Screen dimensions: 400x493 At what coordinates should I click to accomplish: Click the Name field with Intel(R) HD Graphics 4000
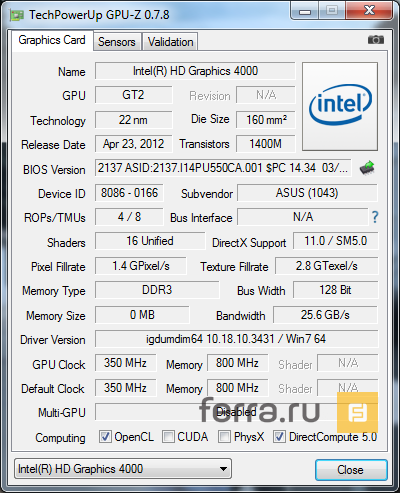coord(195,71)
